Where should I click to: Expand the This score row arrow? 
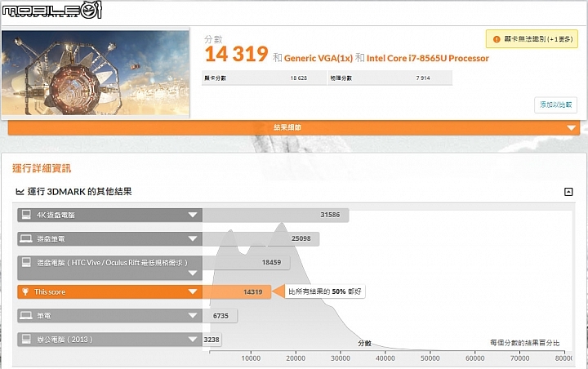click(193, 291)
